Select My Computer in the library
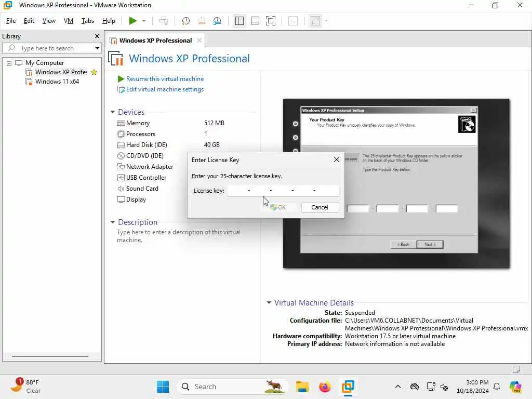The height and width of the screenshot is (399, 532). tap(45, 63)
